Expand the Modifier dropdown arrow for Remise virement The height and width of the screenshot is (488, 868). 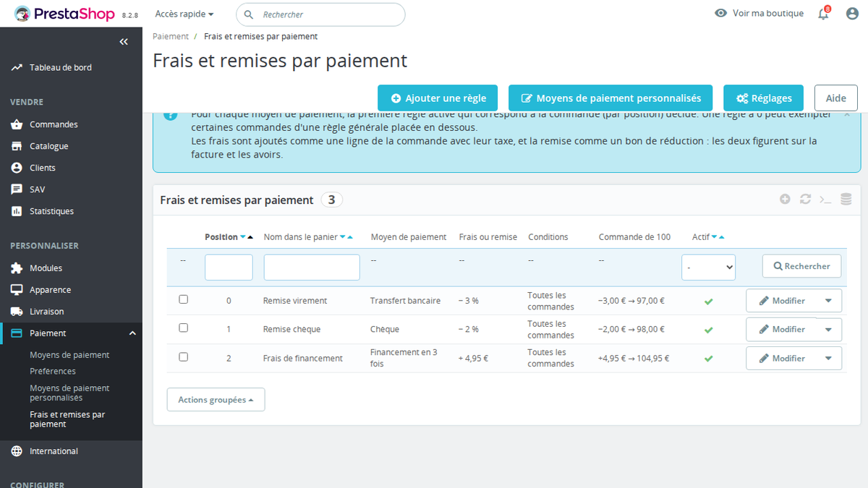(x=828, y=301)
